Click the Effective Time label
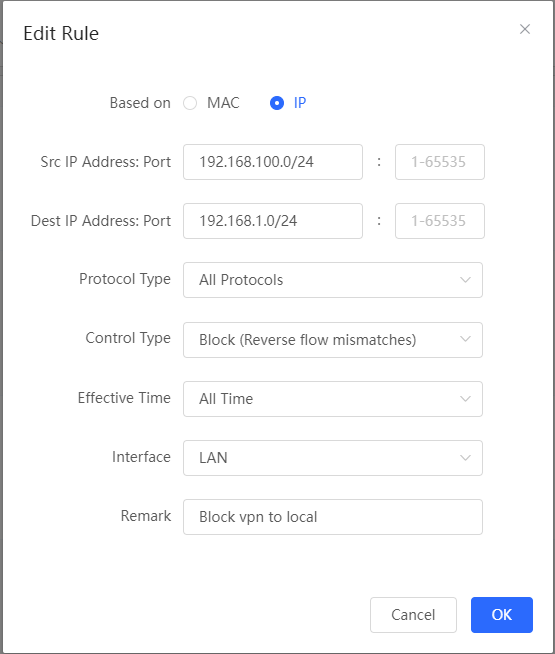The image size is (555, 654). [124, 398]
